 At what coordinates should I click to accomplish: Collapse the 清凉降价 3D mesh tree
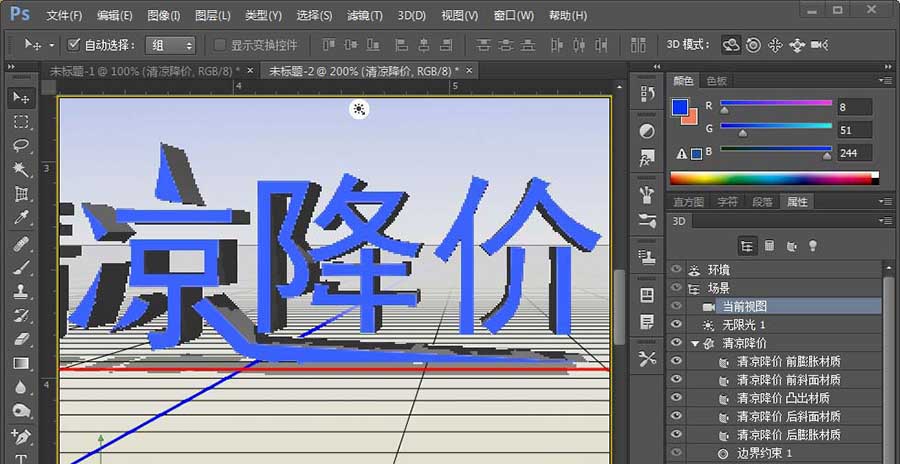[x=695, y=343]
